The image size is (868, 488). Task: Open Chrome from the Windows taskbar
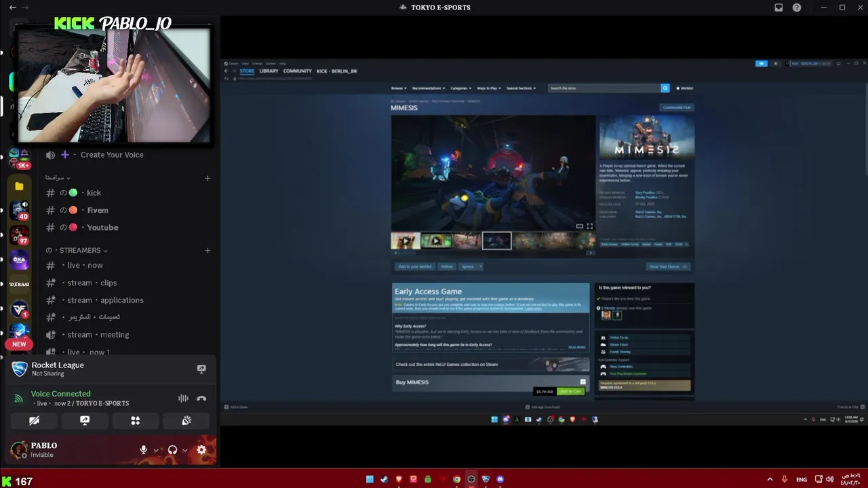tap(457, 479)
